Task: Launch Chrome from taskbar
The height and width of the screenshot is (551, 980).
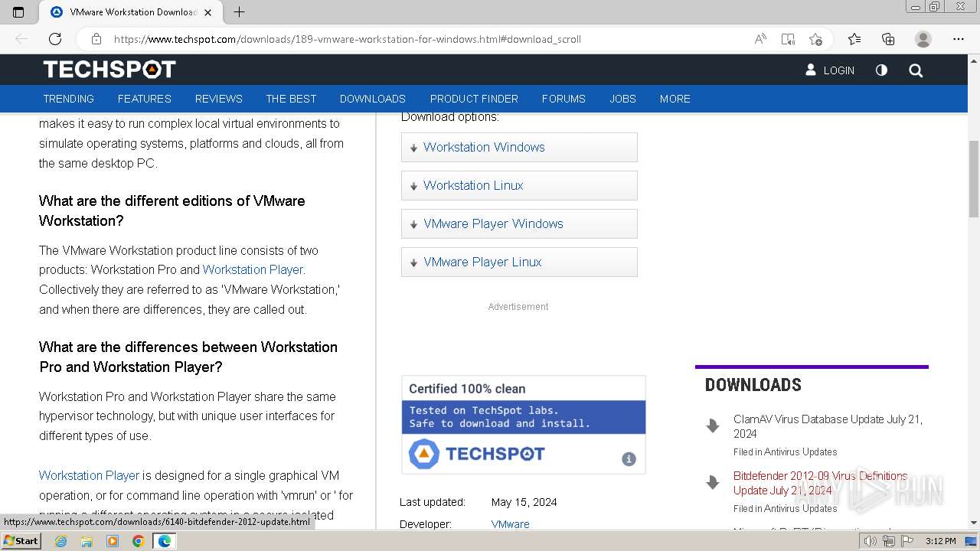Action: tap(138, 541)
